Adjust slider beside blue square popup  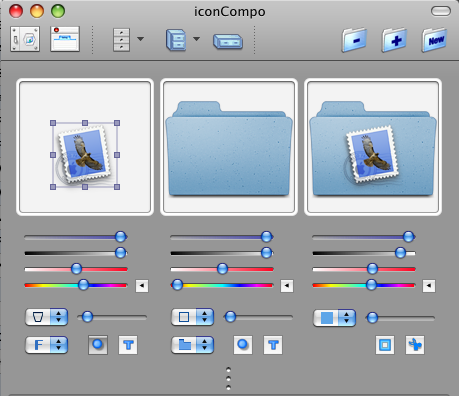pos(400,318)
